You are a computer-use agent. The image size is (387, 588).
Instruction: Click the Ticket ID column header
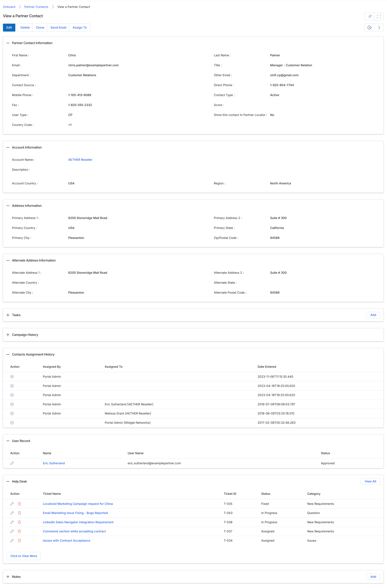(x=230, y=494)
